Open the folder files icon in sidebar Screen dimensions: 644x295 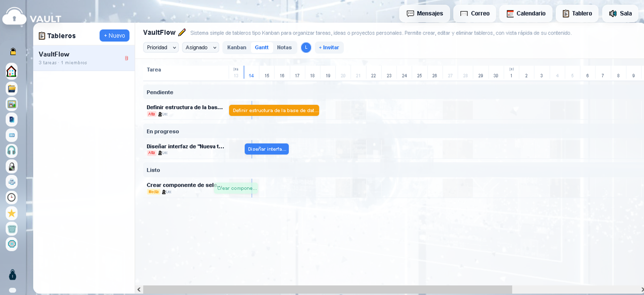click(12, 89)
